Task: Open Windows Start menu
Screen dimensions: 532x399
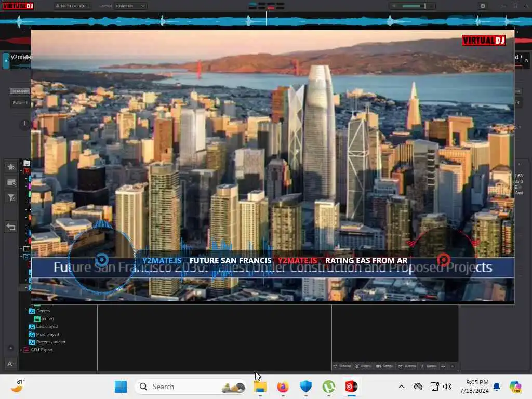Action: [121, 387]
